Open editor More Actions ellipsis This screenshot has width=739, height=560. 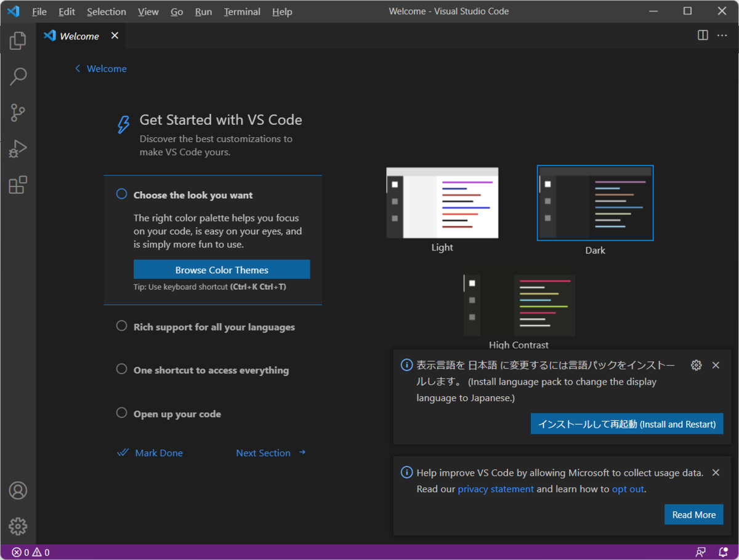pos(722,35)
